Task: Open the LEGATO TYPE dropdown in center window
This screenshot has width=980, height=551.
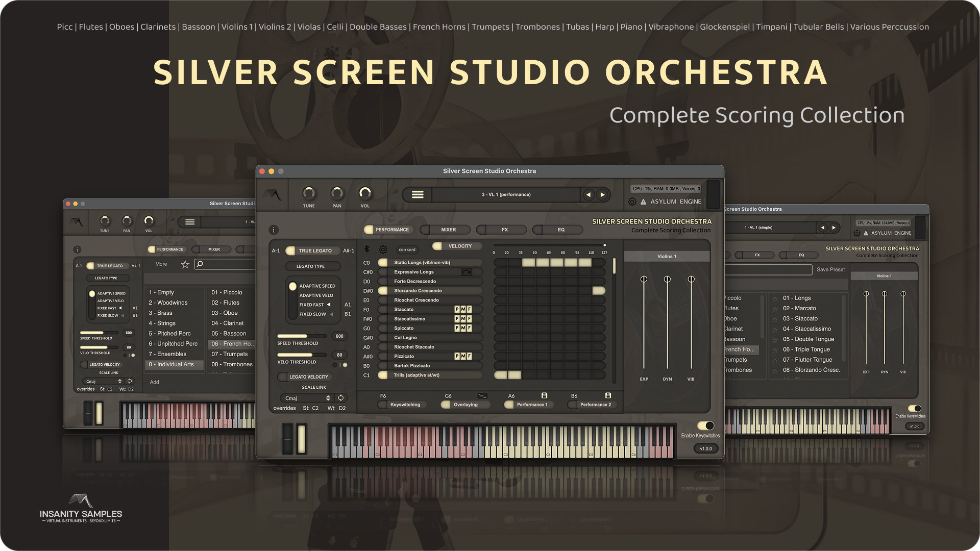Action: [x=313, y=266]
